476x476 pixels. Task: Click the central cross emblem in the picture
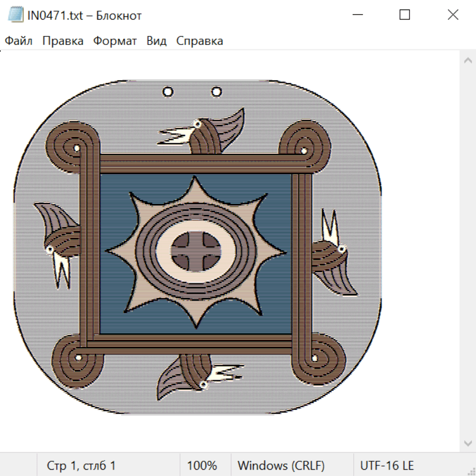(x=197, y=248)
